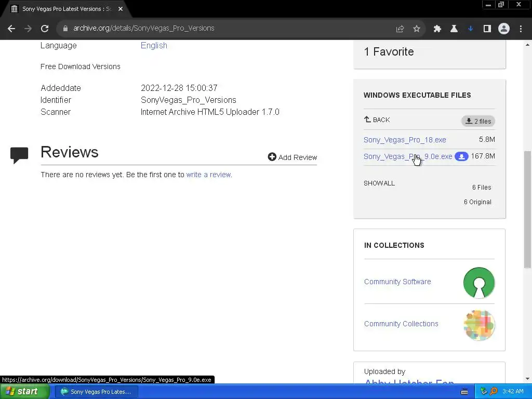
Task: Click the Community Software green logo
Action: (x=478, y=283)
